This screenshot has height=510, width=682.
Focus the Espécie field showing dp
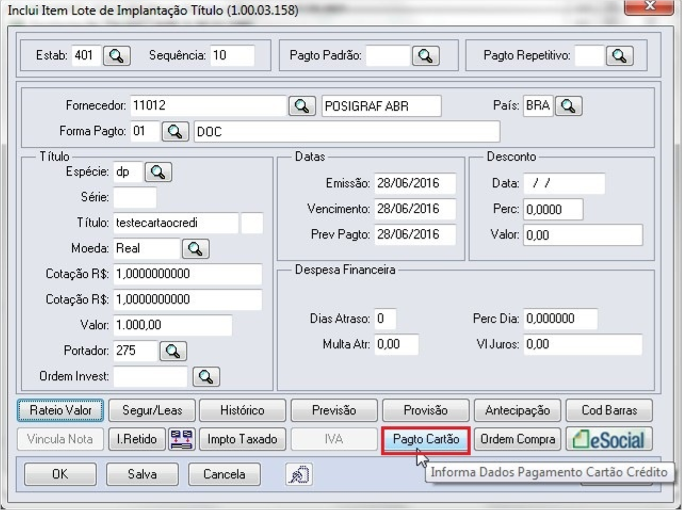pyautogui.click(x=128, y=172)
